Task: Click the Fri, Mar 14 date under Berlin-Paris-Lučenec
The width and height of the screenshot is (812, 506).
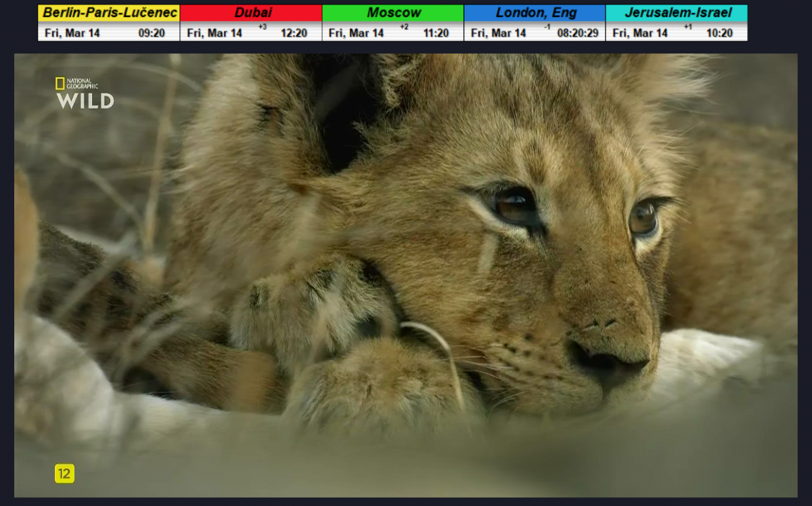Action: pos(72,33)
